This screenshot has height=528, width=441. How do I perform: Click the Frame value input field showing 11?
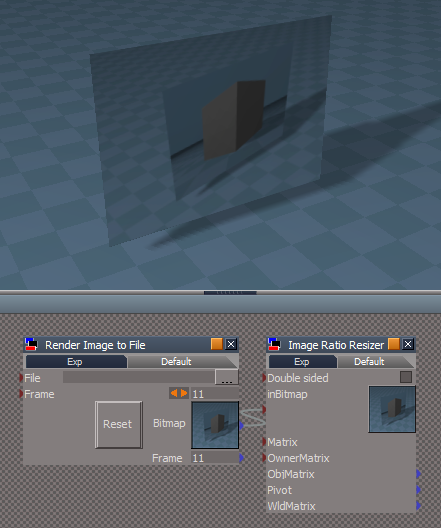(x=215, y=394)
